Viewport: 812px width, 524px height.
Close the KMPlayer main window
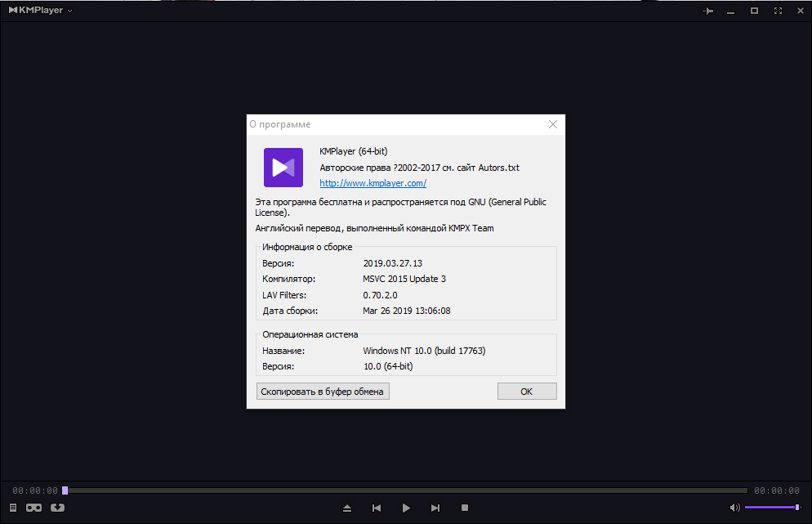coord(800,11)
